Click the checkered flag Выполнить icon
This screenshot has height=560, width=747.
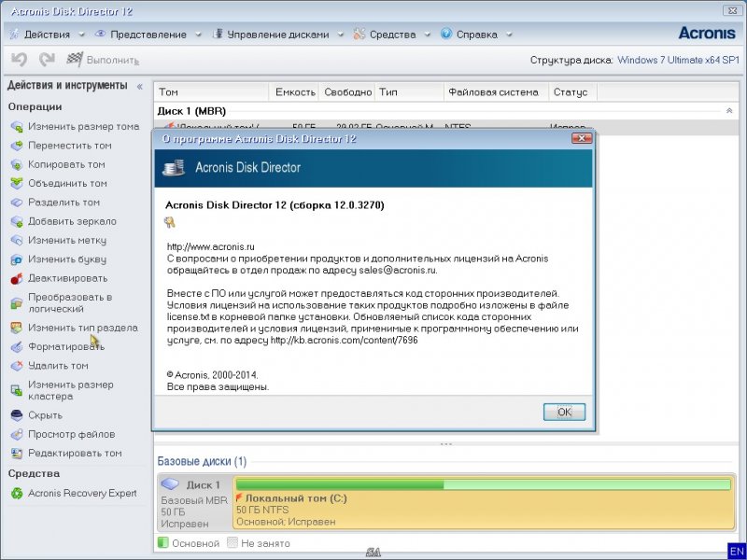[75, 60]
